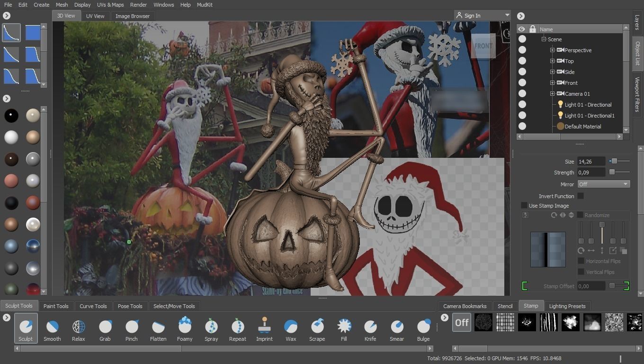Choose the woven grid stamp thumbnail

505,322
